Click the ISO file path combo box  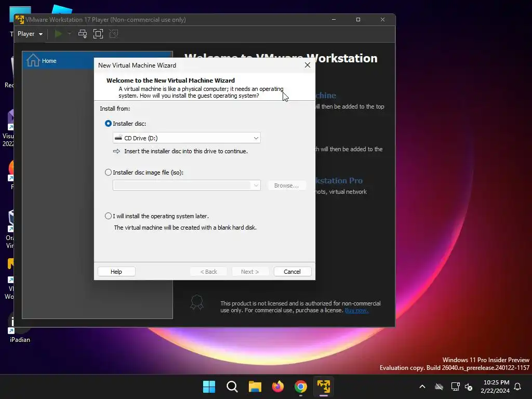click(187, 185)
